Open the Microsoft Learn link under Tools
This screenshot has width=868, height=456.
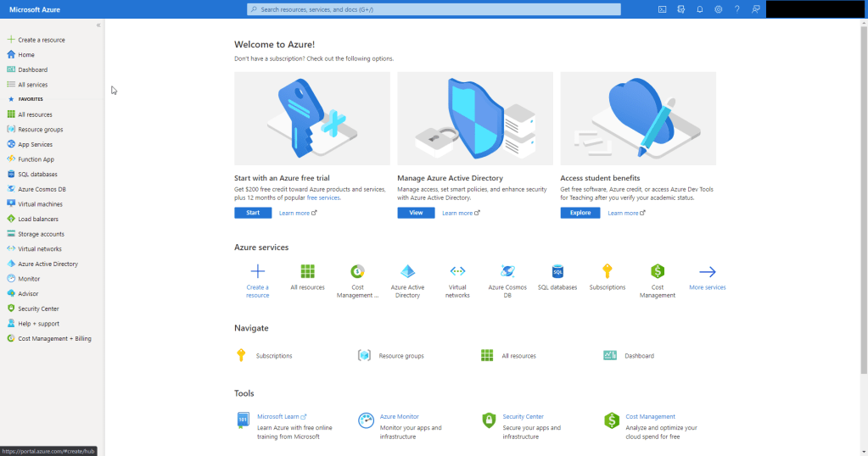tap(278, 416)
